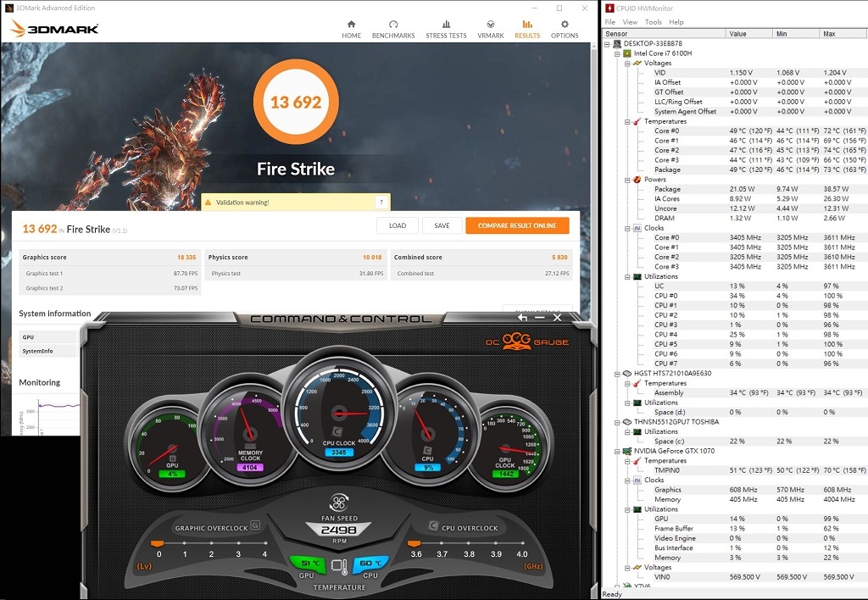Open the View menu in HWMonitor

[x=630, y=22]
